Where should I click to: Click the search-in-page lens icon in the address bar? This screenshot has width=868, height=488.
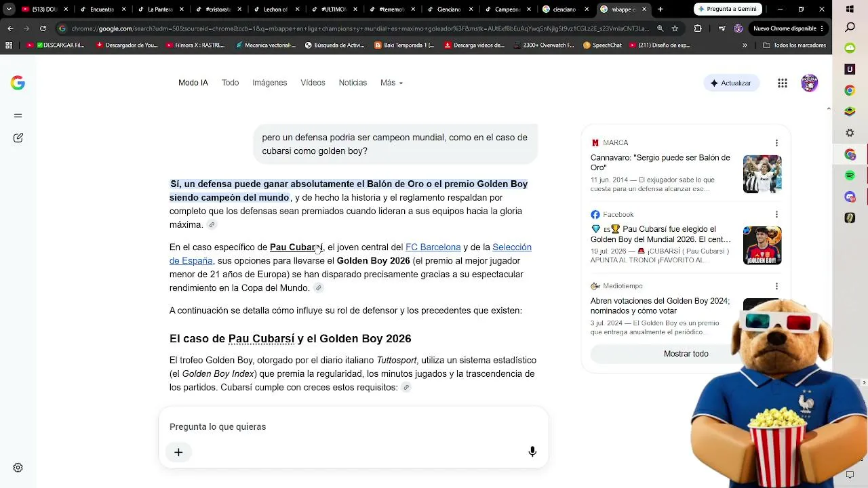point(660,28)
